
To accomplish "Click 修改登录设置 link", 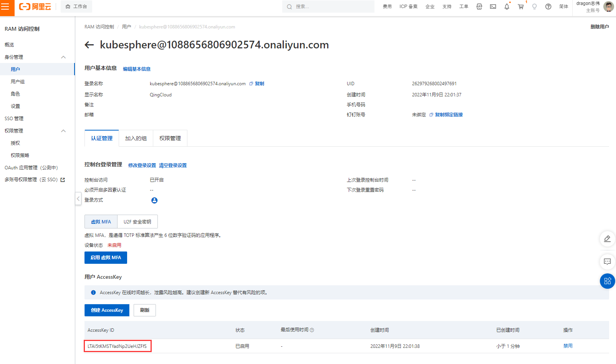I will pos(142,165).
